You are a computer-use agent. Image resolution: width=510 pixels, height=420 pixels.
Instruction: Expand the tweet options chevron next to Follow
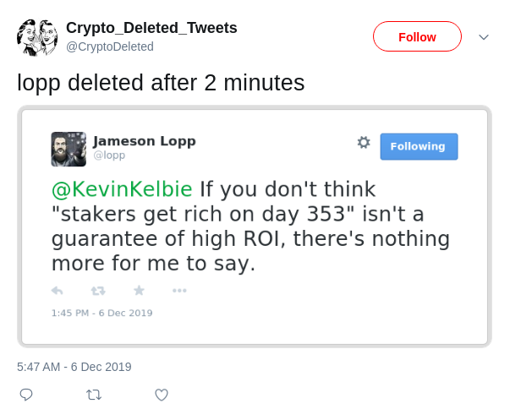484,37
